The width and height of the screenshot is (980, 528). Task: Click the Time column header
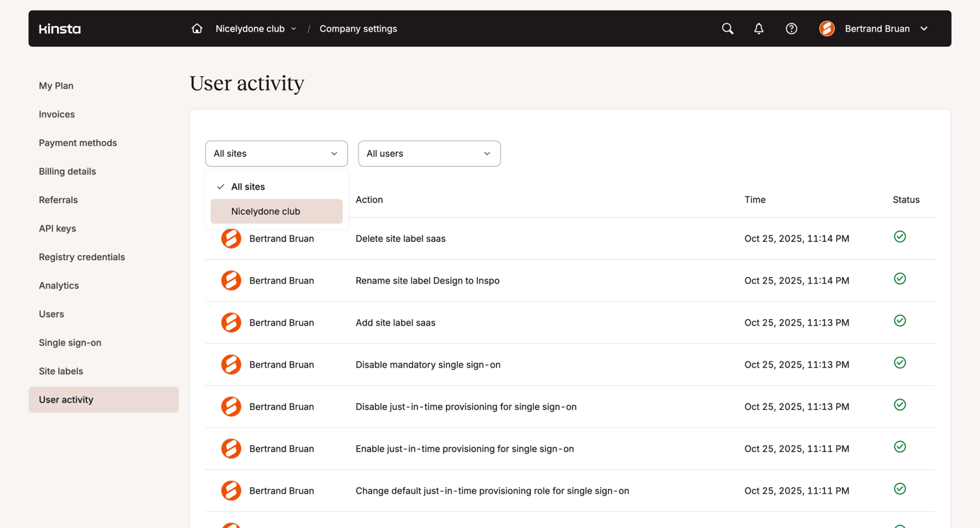click(x=755, y=200)
